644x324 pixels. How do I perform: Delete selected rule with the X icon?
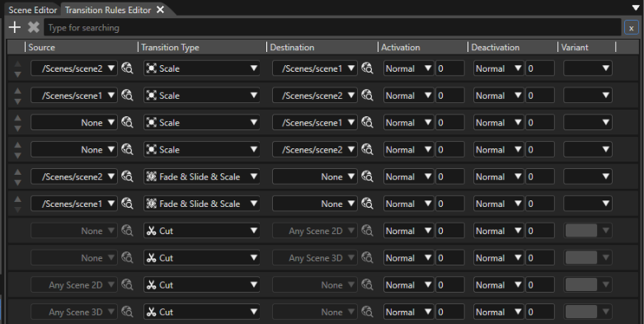tap(34, 27)
